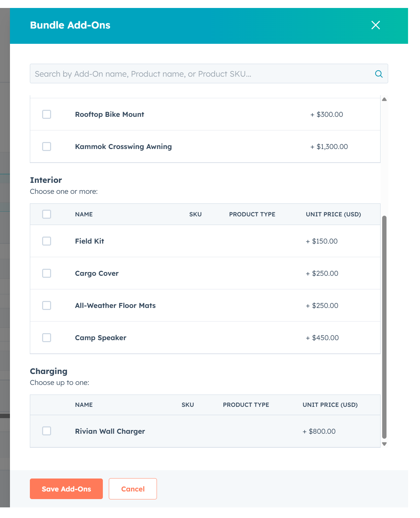Click the scrollbar down arrow

(385, 444)
